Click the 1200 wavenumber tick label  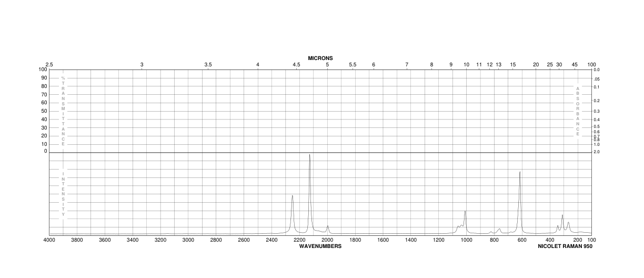click(x=438, y=240)
